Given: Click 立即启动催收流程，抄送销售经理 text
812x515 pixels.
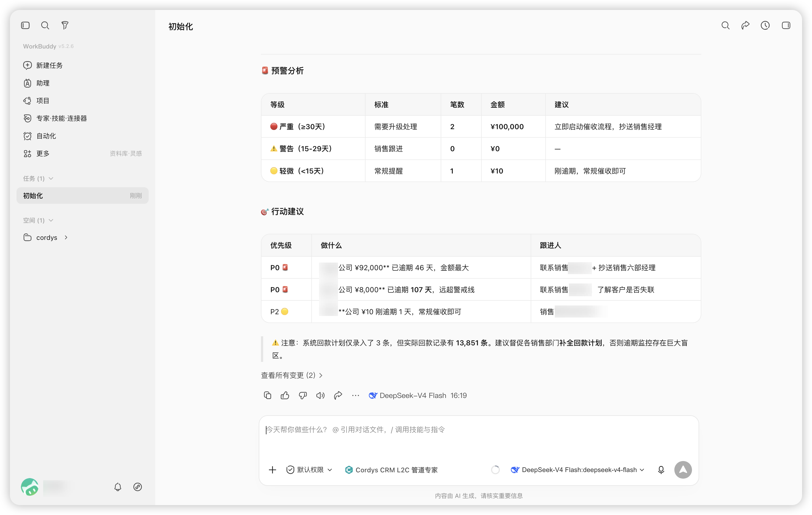Looking at the screenshot, I should click(x=608, y=127).
